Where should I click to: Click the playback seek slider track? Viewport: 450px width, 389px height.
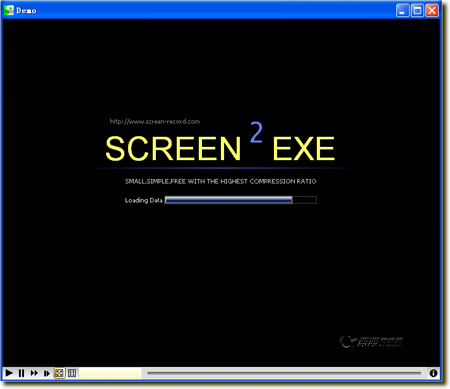[x=284, y=373]
